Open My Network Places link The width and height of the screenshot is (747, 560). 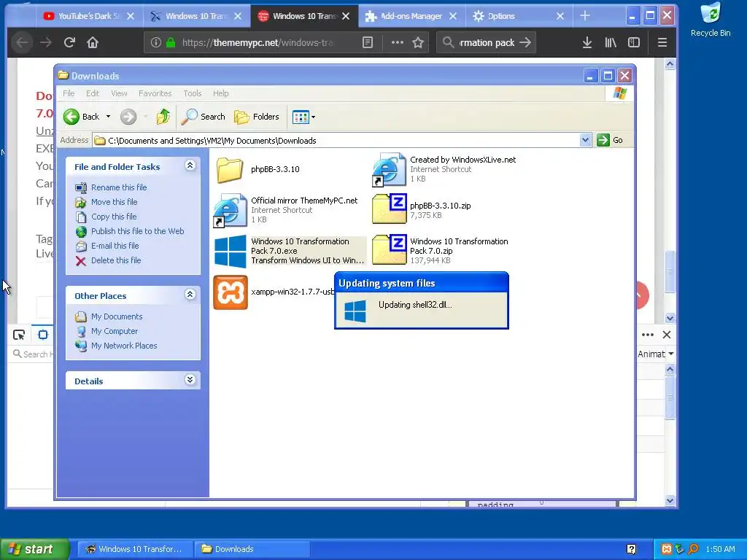tap(124, 346)
